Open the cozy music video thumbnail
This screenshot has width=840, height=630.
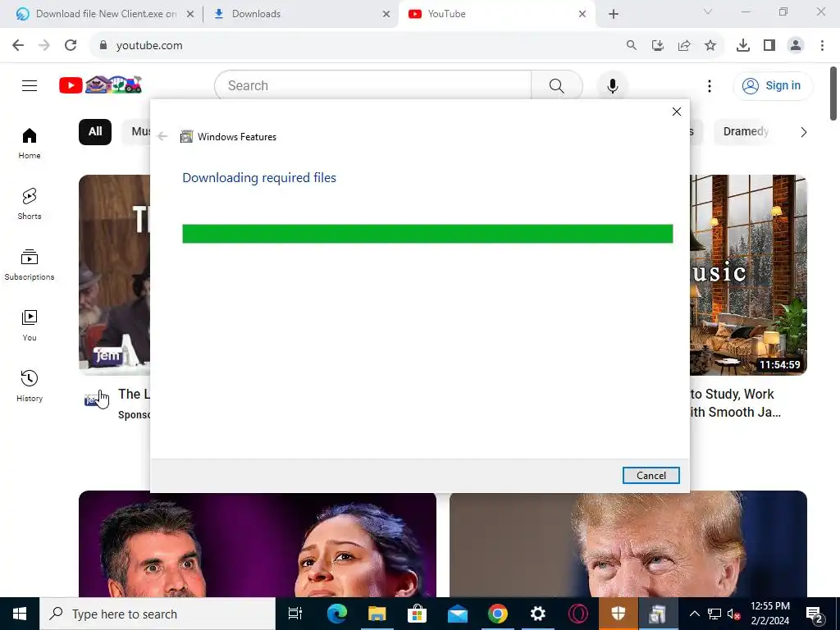coord(748,275)
